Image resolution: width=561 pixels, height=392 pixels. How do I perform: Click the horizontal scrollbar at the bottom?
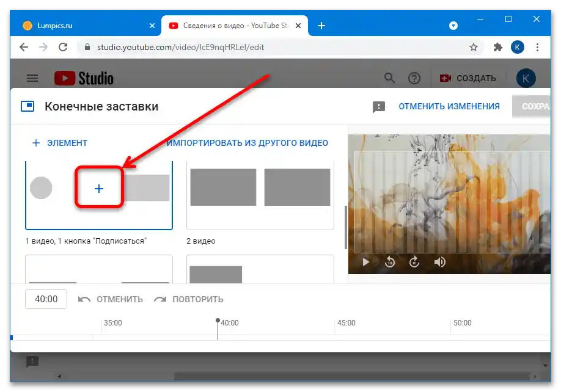(353, 376)
